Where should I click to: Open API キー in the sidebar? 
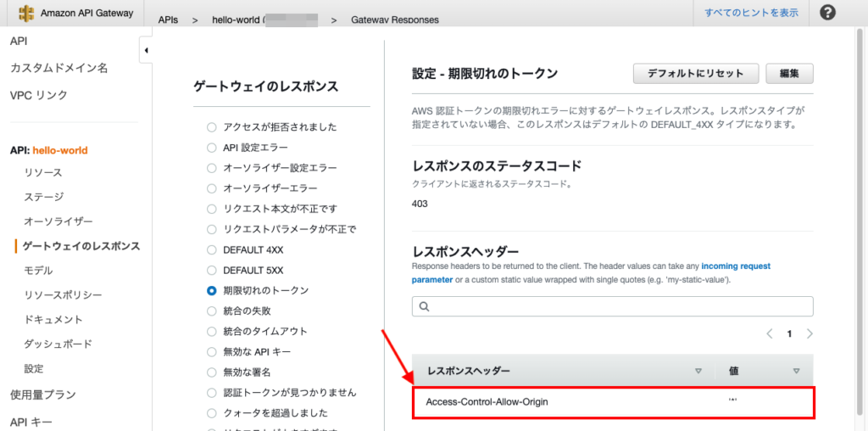30,423
